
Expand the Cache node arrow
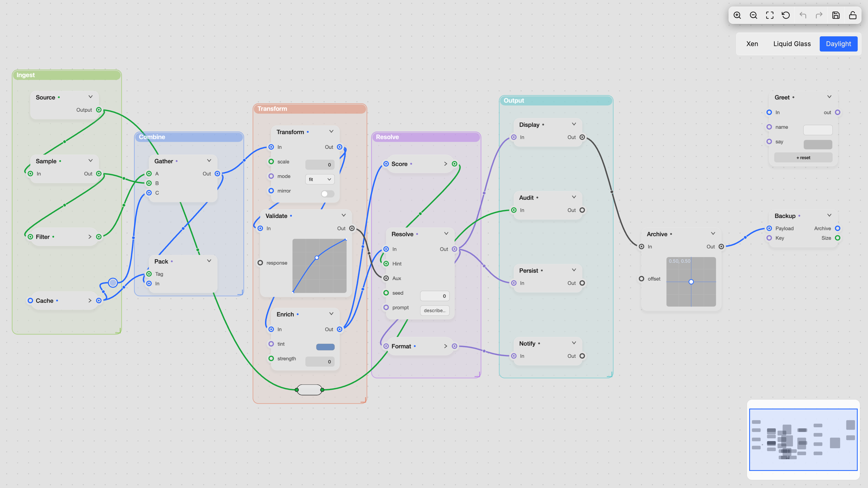coord(90,300)
